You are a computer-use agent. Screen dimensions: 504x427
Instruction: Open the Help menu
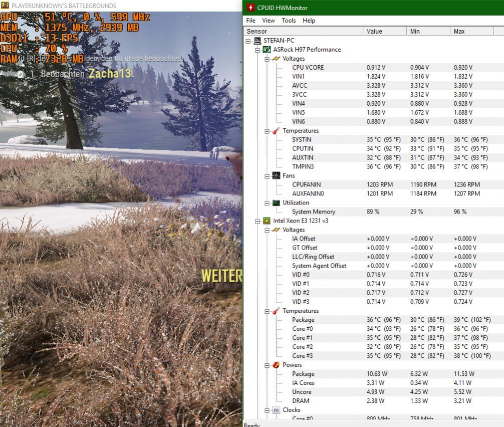click(x=309, y=20)
